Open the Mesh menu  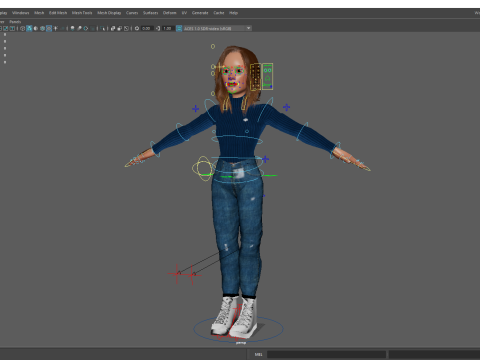39,13
